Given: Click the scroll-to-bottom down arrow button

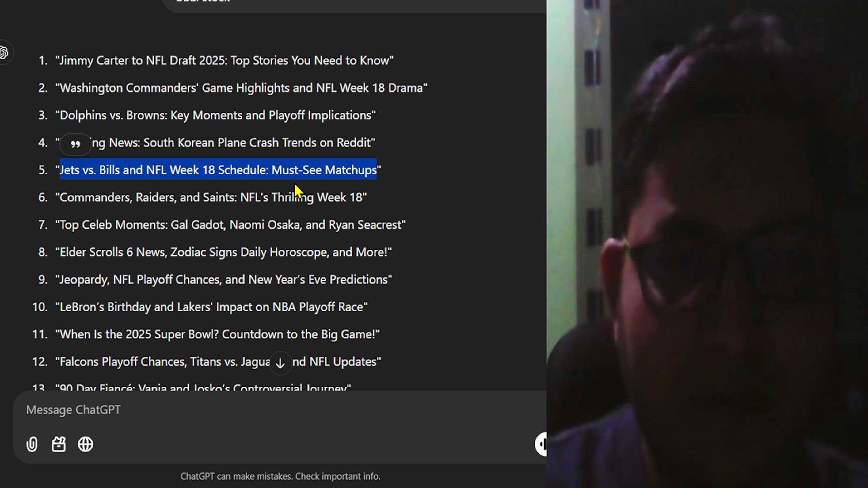Looking at the screenshot, I should [280, 363].
